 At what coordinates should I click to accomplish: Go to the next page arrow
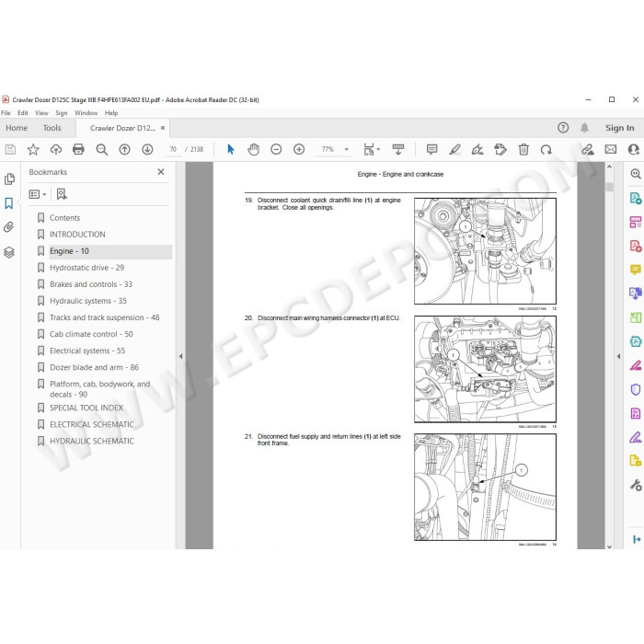pyautogui.click(x=147, y=149)
